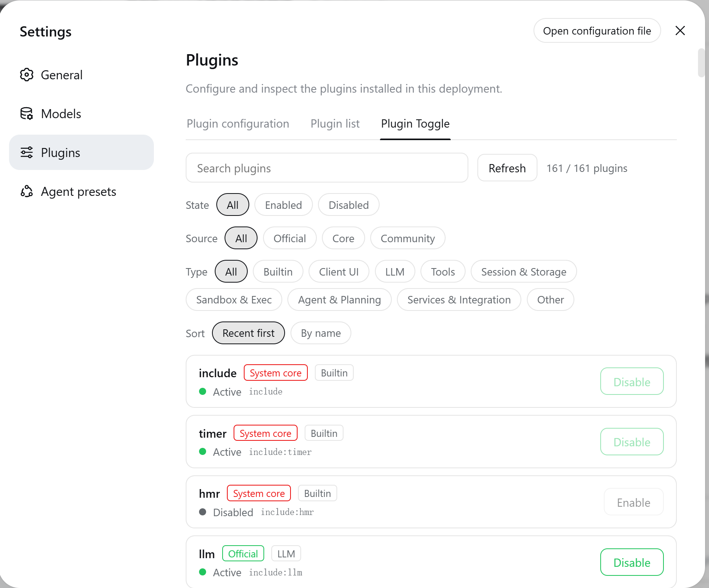Click Builtin tag on timer plugin

coord(324,433)
